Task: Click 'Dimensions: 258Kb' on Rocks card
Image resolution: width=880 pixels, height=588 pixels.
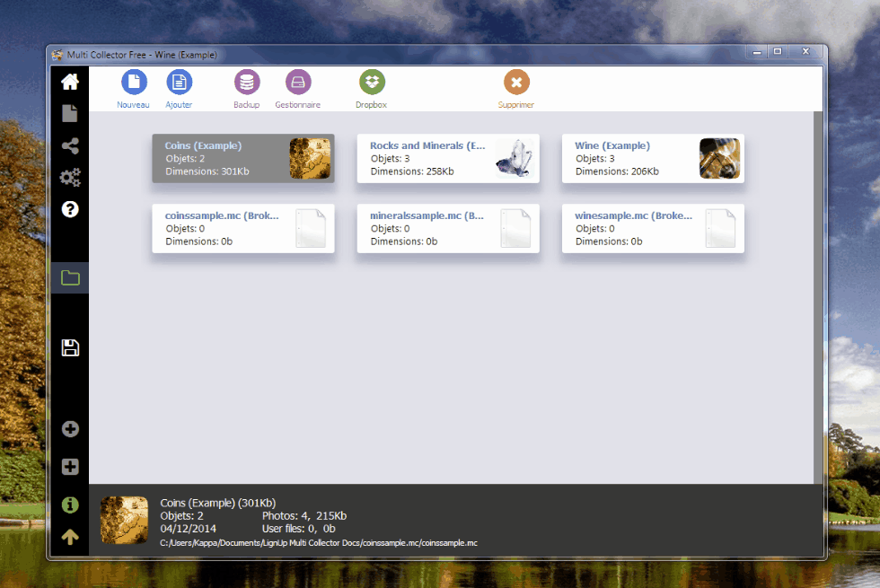Action: pyautogui.click(x=412, y=171)
